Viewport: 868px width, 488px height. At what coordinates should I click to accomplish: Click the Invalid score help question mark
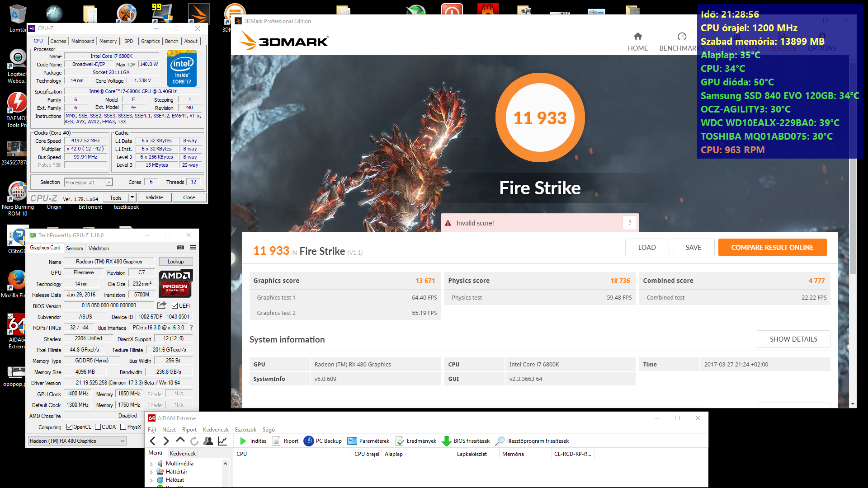click(x=630, y=223)
